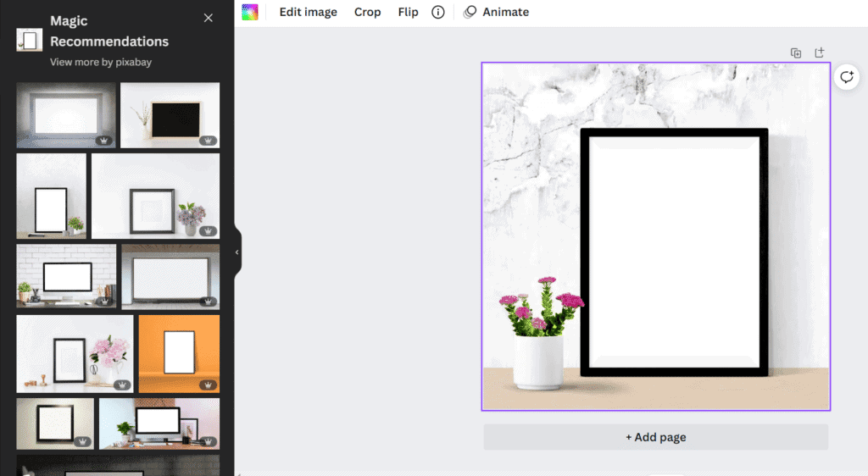Choose the frame with pink peonies thumbnail

click(x=75, y=354)
